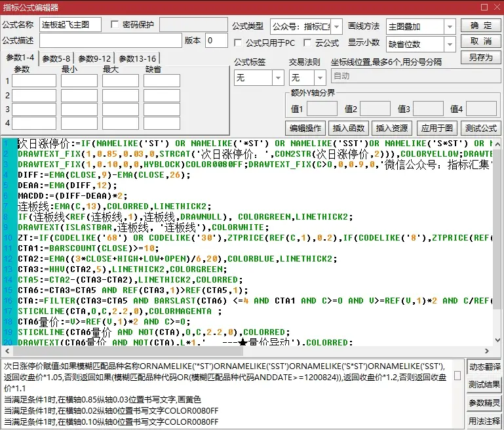This screenshot has height=430, width=504.
Task: Expand the 画线方法 dropdown showing 主图叠加
Action: (x=450, y=26)
